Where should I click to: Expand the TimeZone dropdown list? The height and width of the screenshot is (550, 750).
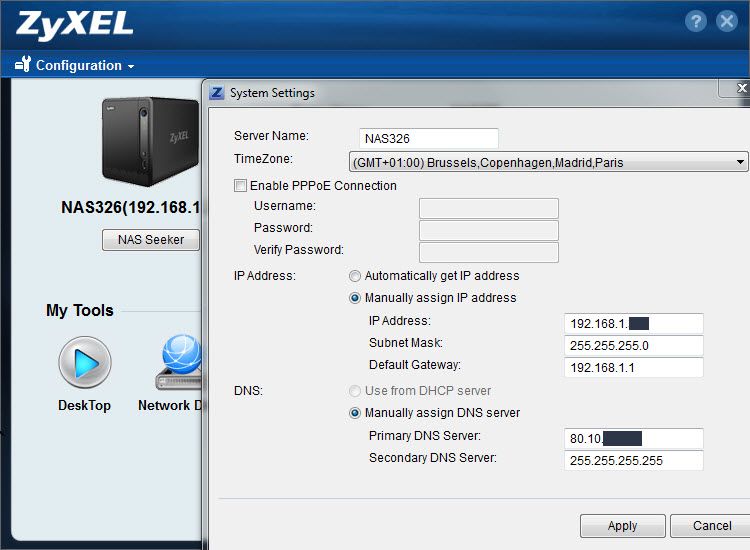(x=740, y=162)
